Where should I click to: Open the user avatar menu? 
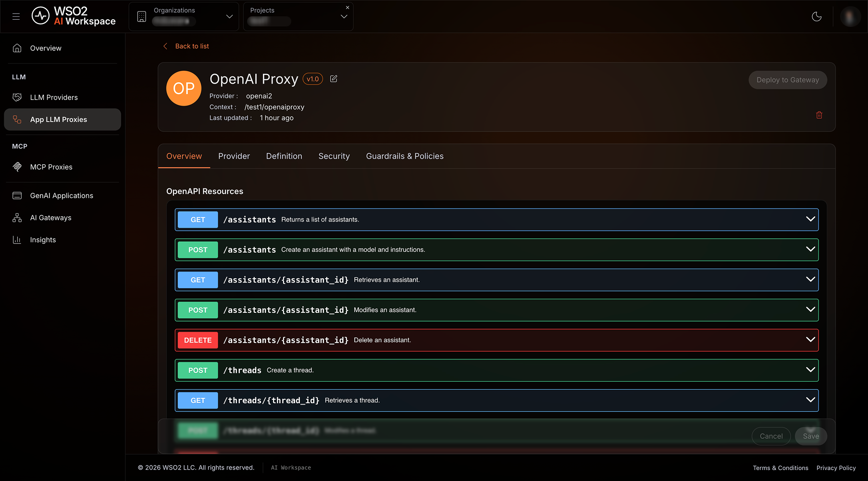coord(850,16)
